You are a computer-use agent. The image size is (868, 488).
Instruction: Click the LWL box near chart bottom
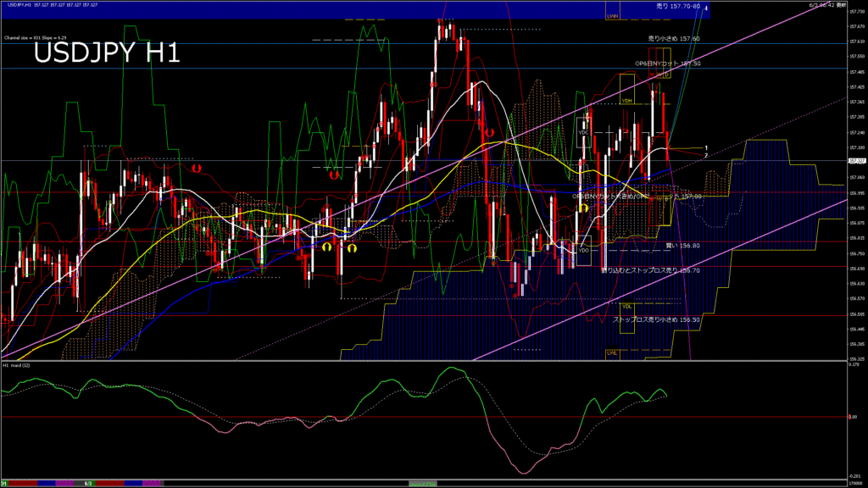tap(612, 352)
